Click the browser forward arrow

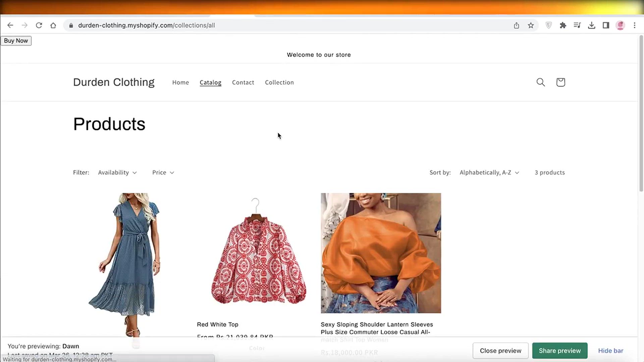point(24,25)
